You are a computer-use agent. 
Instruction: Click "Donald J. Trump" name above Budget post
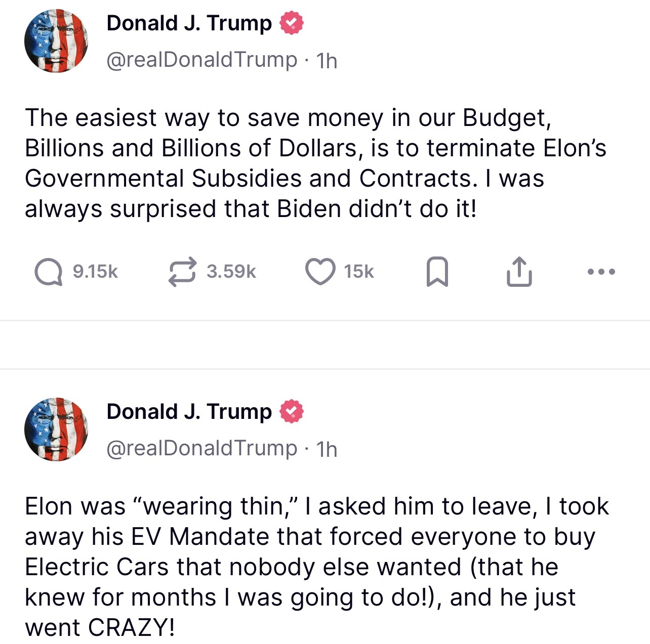pos(189,23)
